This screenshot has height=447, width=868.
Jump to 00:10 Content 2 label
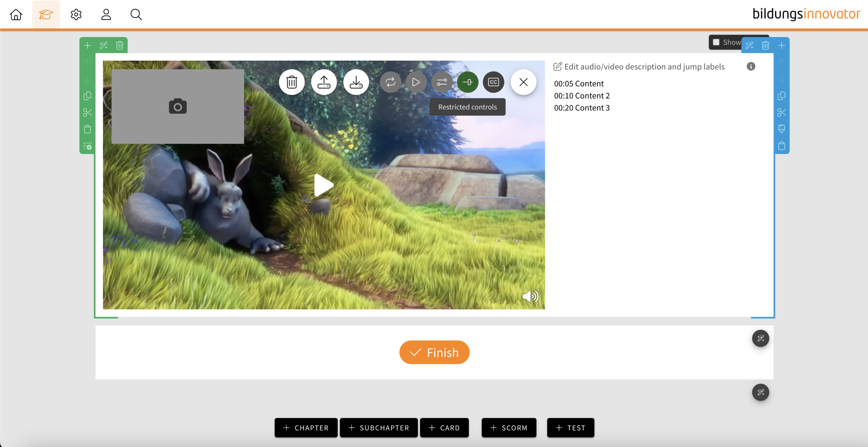pos(581,96)
